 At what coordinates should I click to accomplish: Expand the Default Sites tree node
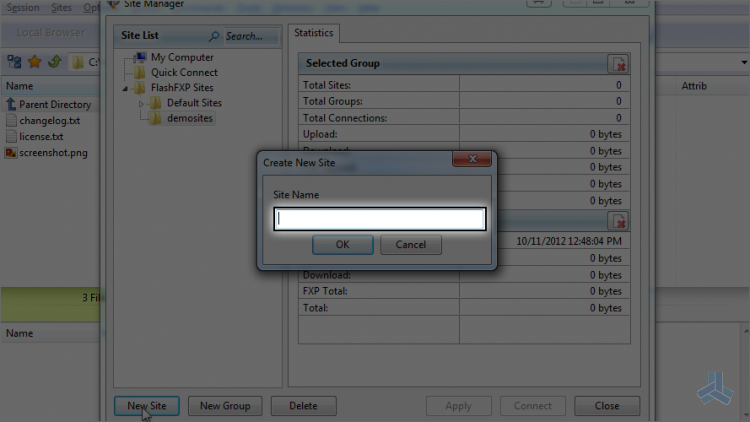pos(141,103)
